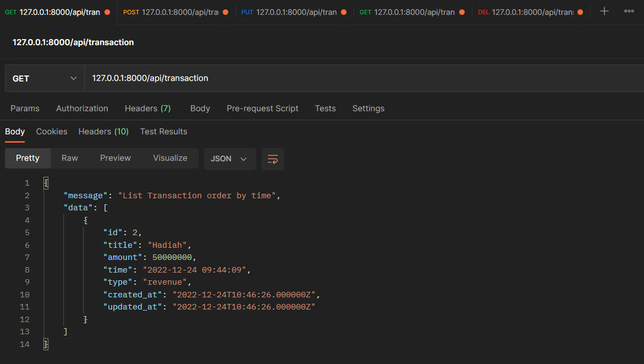644x364 pixels.
Task: Click unsaved dot on first GET tab
Action: pyautogui.click(x=107, y=12)
